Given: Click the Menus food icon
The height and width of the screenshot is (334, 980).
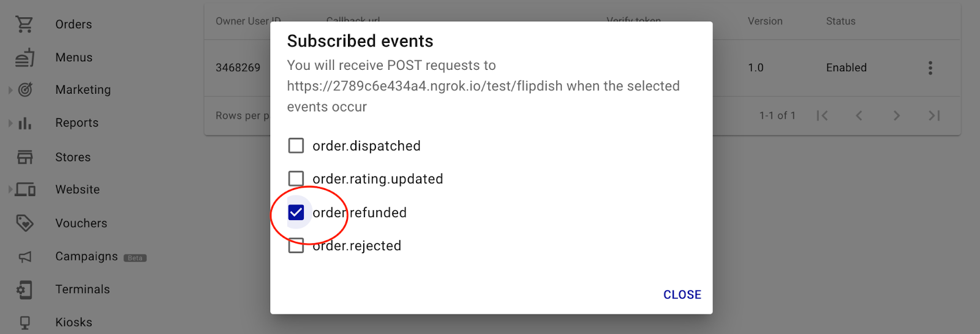Looking at the screenshot, I should tap(24, 58).
